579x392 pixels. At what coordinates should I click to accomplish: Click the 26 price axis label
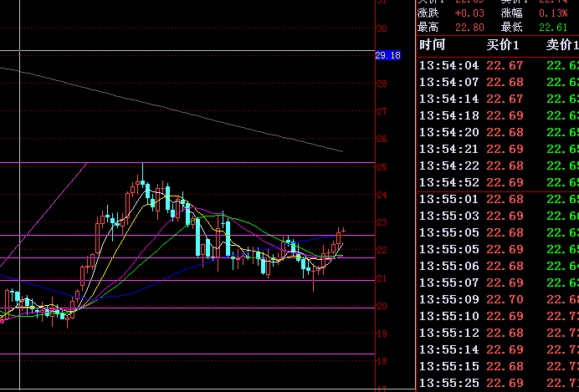click(382, 139)
